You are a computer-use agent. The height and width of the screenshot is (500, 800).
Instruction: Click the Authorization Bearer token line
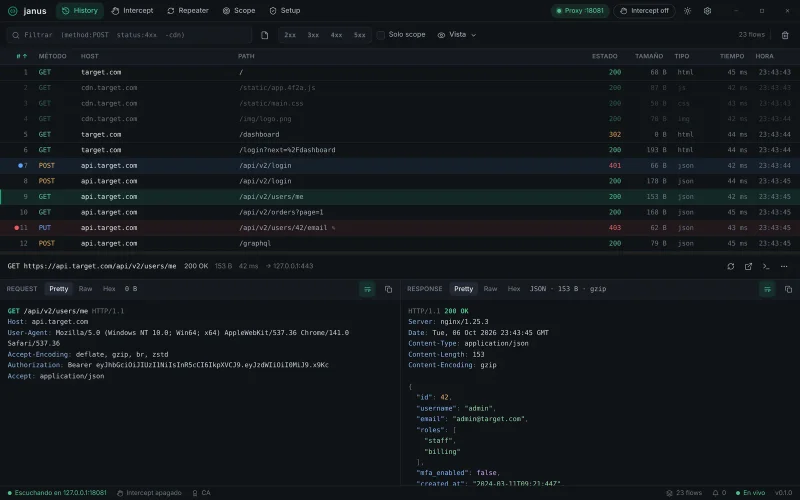click(x=168, y=365)
